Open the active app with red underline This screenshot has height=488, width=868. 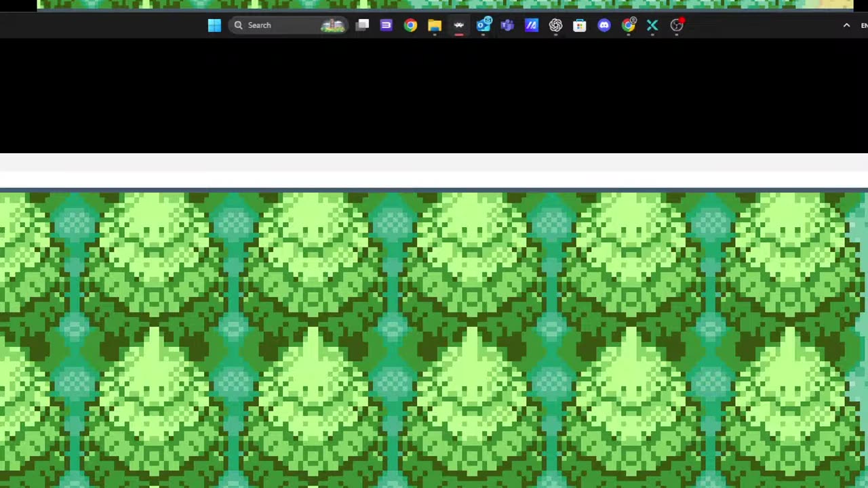459,25
